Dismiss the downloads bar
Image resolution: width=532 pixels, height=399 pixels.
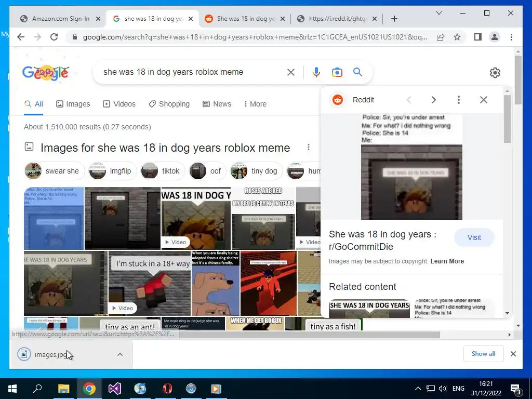[513, 354]
